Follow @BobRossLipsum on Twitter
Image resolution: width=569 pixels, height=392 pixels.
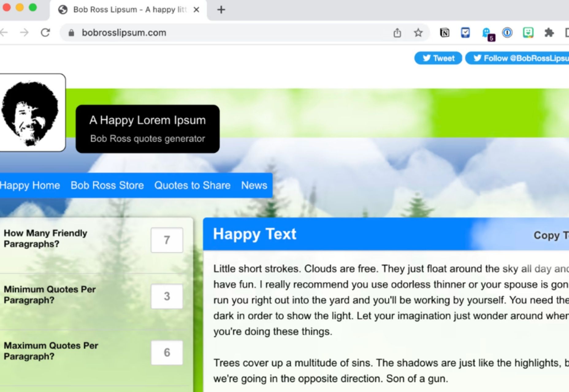click(517, 58)
